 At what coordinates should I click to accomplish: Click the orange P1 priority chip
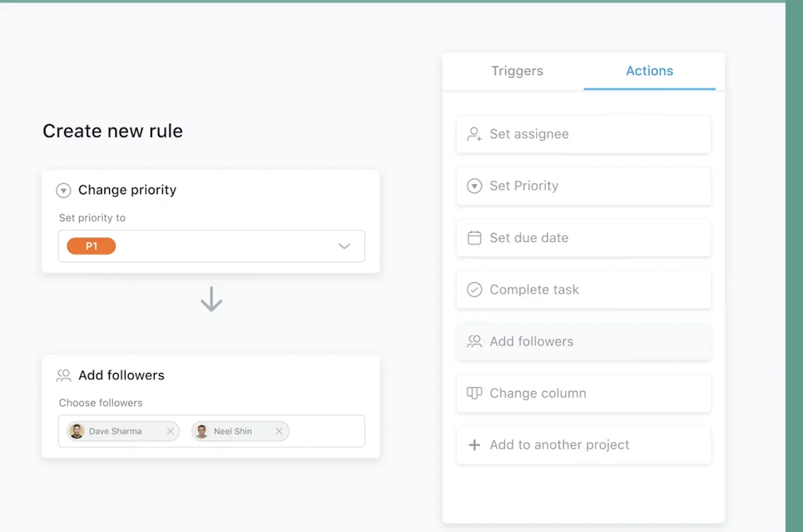90,245
